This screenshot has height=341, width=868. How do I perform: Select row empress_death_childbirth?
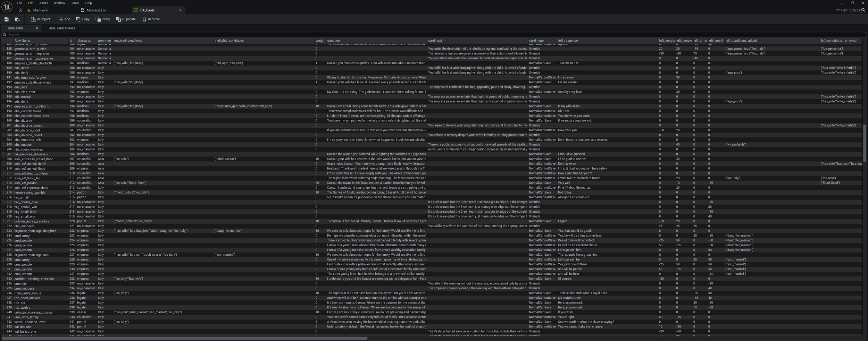click(432, 63)
